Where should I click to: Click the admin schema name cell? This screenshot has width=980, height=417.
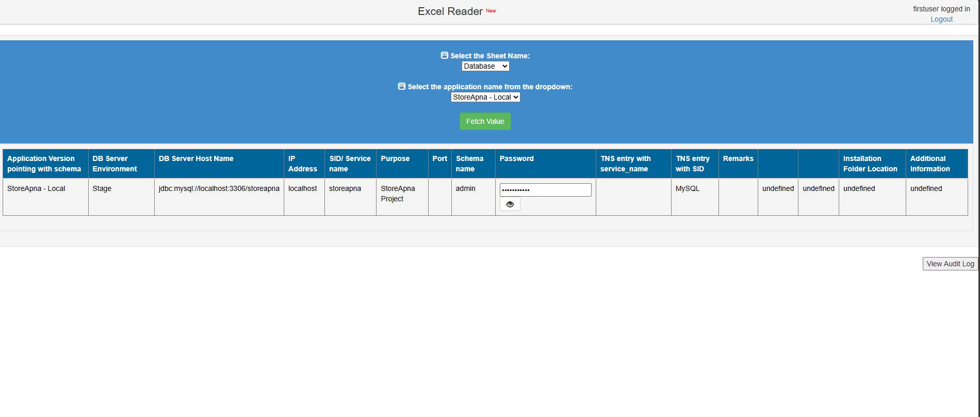[x=465, y=188]
